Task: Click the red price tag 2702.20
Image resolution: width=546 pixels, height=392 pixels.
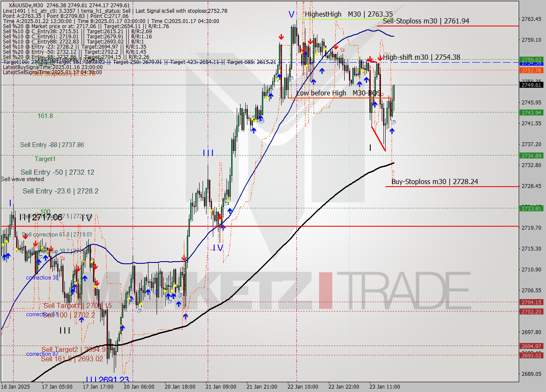Action: pos(531,311)
